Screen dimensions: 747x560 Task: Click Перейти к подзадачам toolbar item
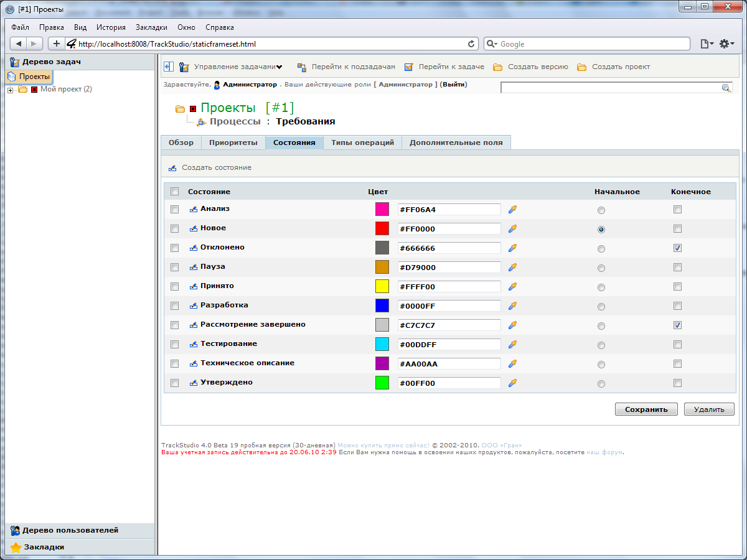pyautogui.click(x=353, y=67)
